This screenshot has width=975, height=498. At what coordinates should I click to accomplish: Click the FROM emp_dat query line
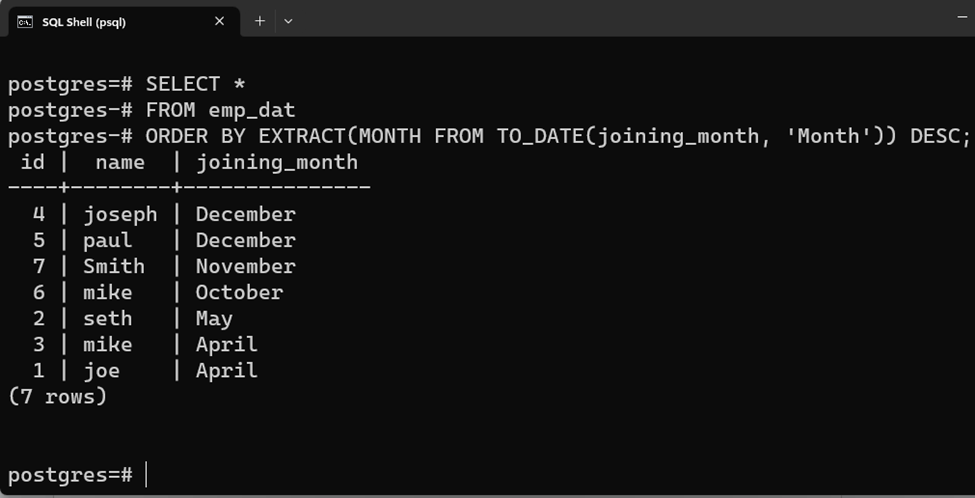[151, 110]
